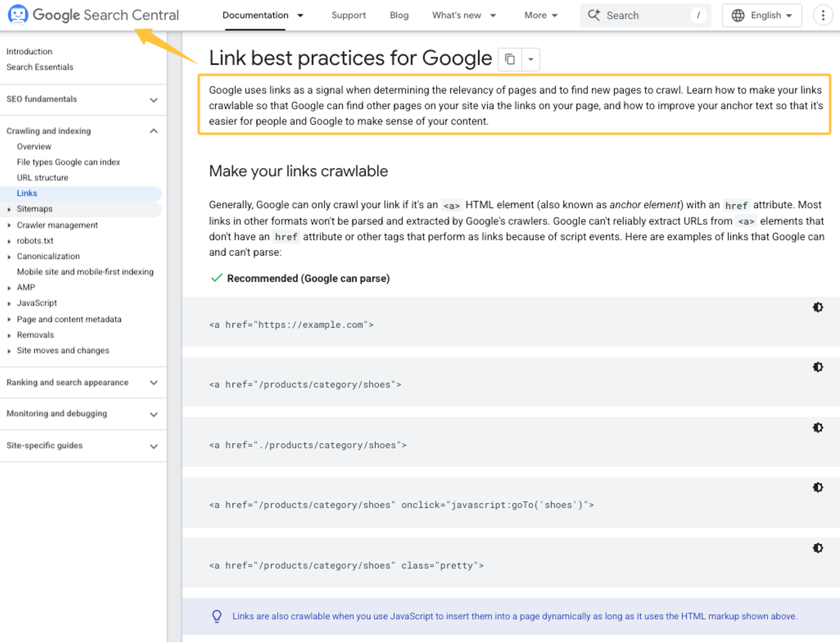This screenshot has width=840, height=642.
Task: Open the Search Essentials sidebar link
Action: (x=40, y=67)
